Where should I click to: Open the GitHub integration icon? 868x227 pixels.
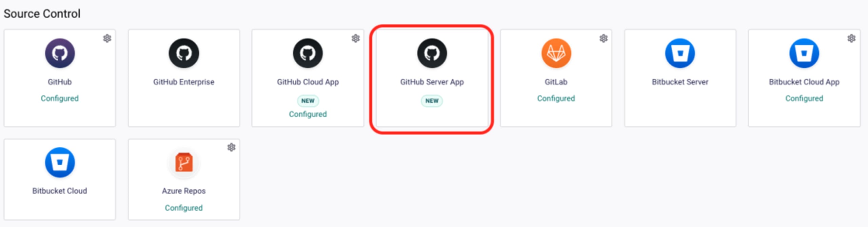point(60,53)
